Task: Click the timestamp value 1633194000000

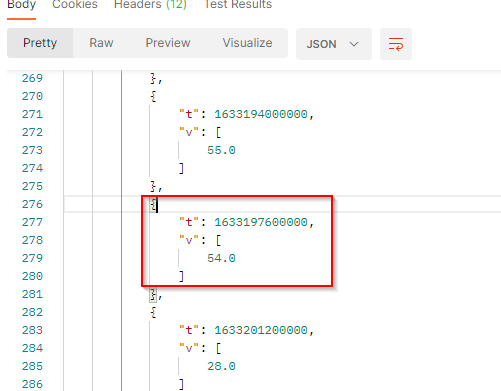Action: click(x=261, y=114)
